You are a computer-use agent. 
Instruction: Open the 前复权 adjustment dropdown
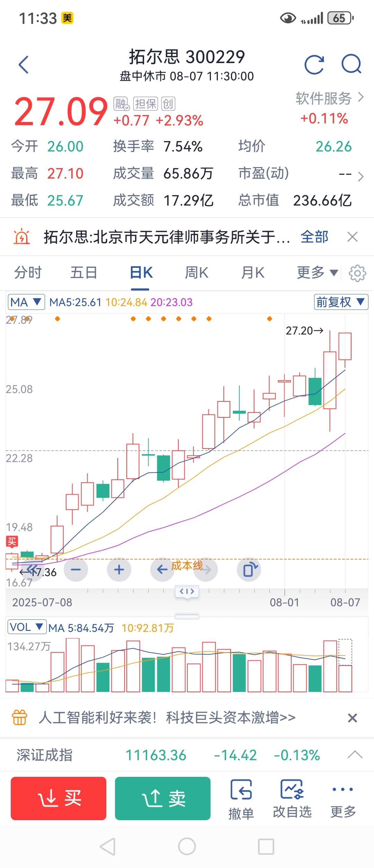pos(341,302)
